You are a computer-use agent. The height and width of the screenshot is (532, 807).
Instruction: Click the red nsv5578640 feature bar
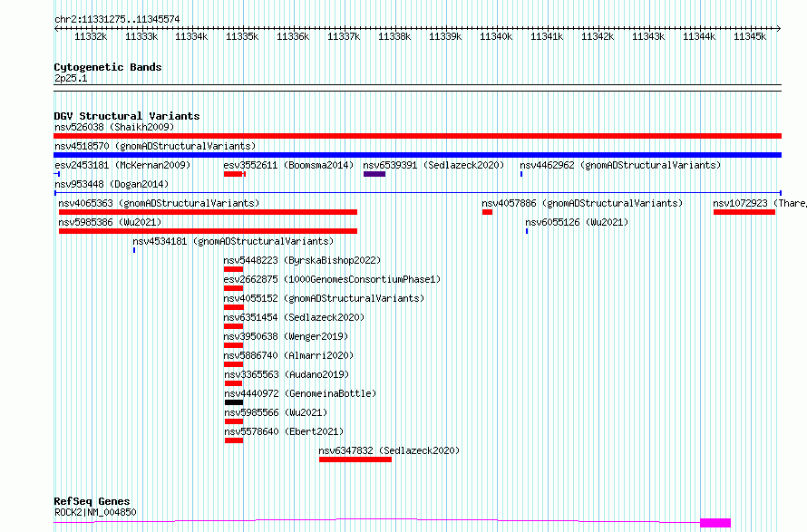coord(234,440)
